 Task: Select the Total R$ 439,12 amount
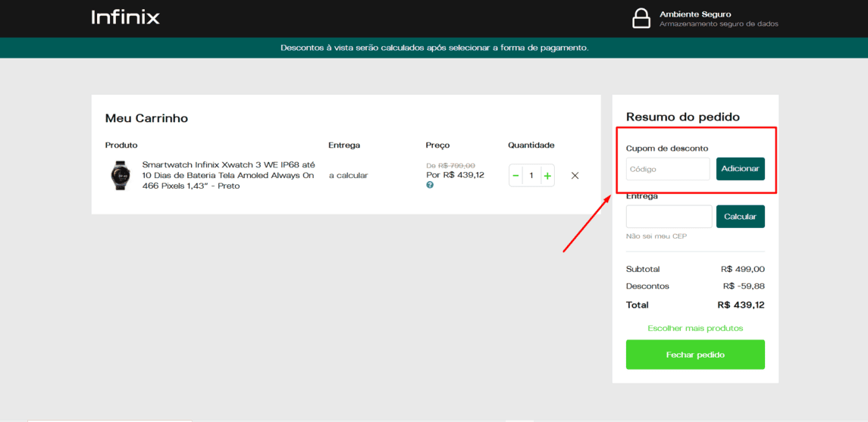[741, 305]
